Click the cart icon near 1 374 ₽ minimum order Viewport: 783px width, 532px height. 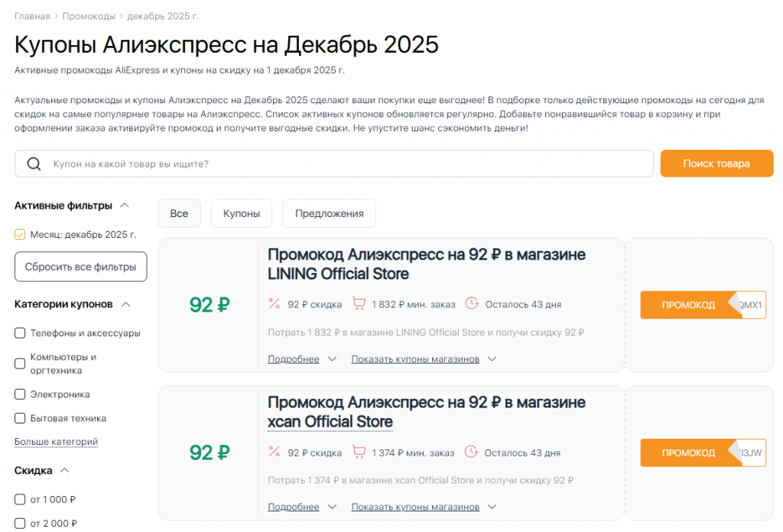[359, 452]
